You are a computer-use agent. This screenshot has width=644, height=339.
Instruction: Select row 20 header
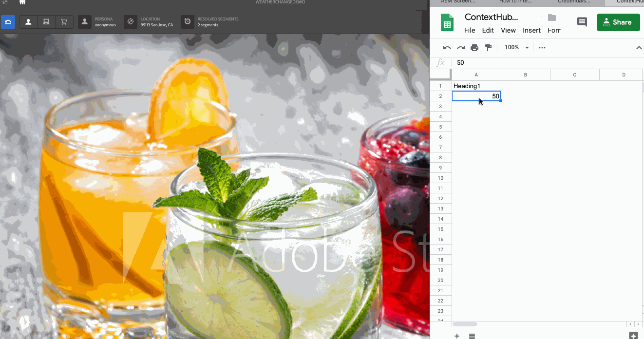440,281
